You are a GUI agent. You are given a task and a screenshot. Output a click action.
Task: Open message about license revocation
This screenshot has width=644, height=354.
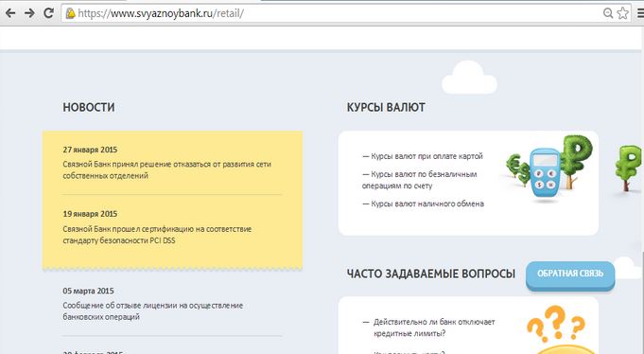click(x=153, y=311)
